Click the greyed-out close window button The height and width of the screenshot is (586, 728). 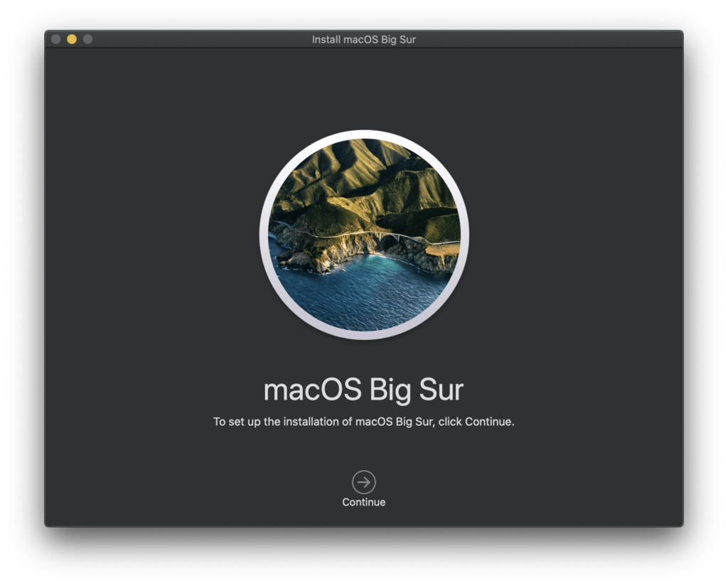[x=55, y=39]
